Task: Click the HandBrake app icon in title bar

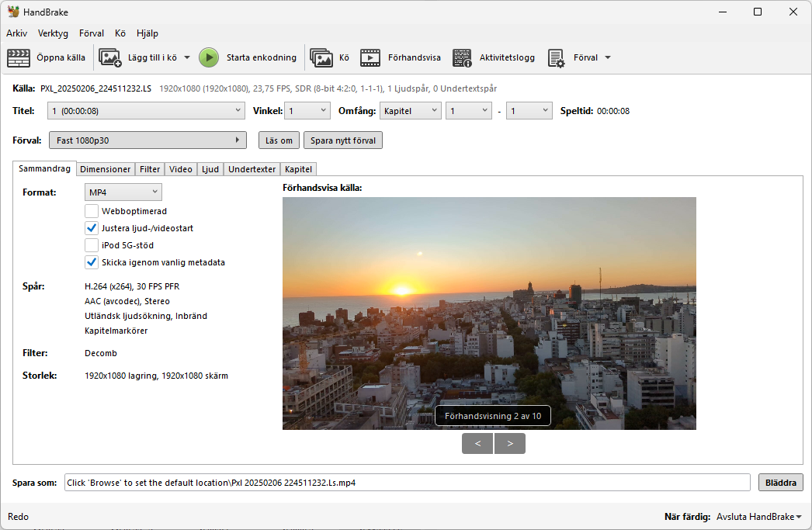Action: [13, 12]
